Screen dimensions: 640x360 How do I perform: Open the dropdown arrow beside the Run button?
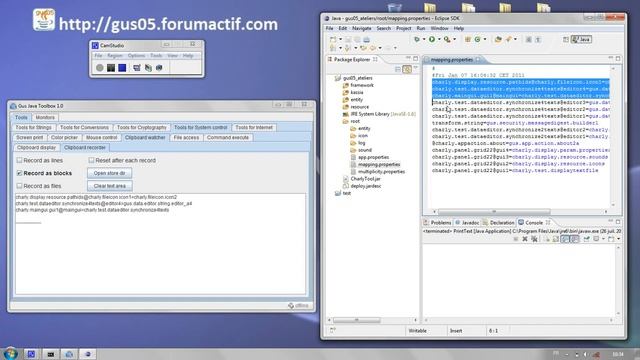439,40
